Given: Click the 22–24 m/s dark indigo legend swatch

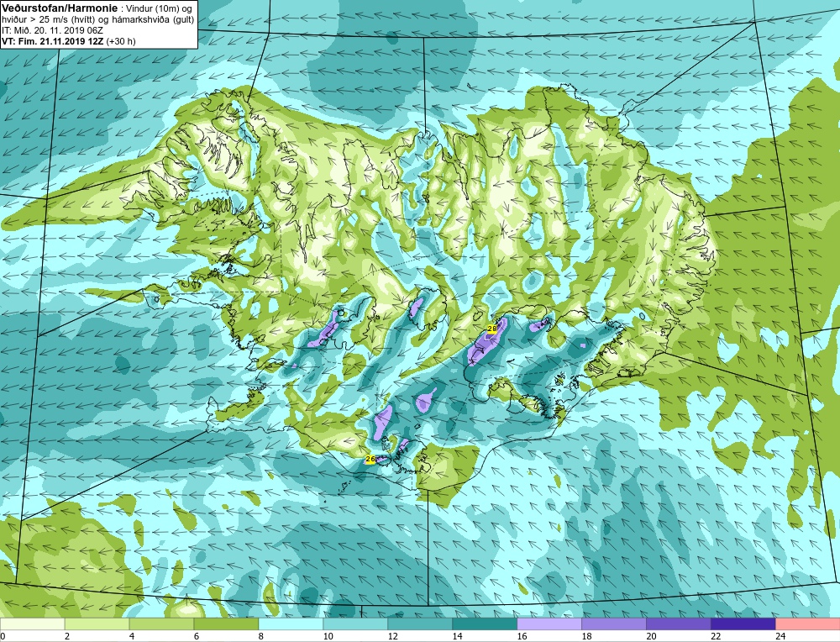Looking at the screenshot, I should [x=743, y=624].
